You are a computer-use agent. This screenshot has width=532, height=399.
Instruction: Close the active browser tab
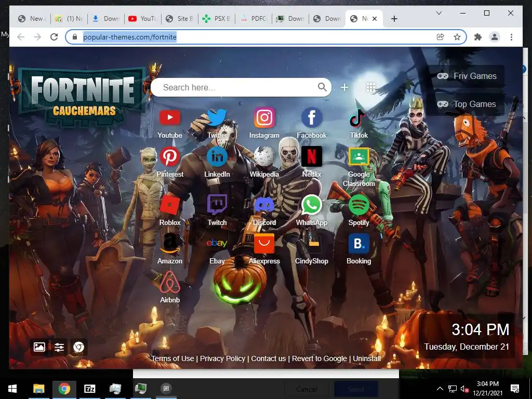pos(375,19)
